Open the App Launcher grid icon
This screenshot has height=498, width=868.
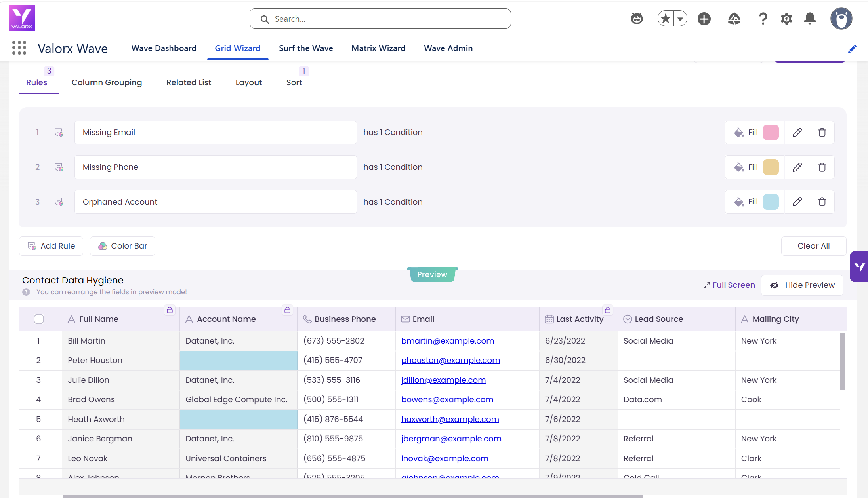(19, 48)
